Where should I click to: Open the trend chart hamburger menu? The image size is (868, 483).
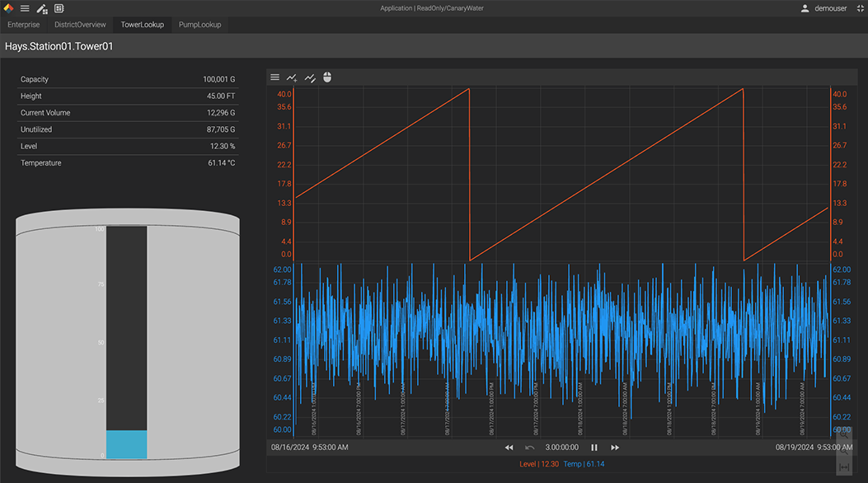coord(274,77)
